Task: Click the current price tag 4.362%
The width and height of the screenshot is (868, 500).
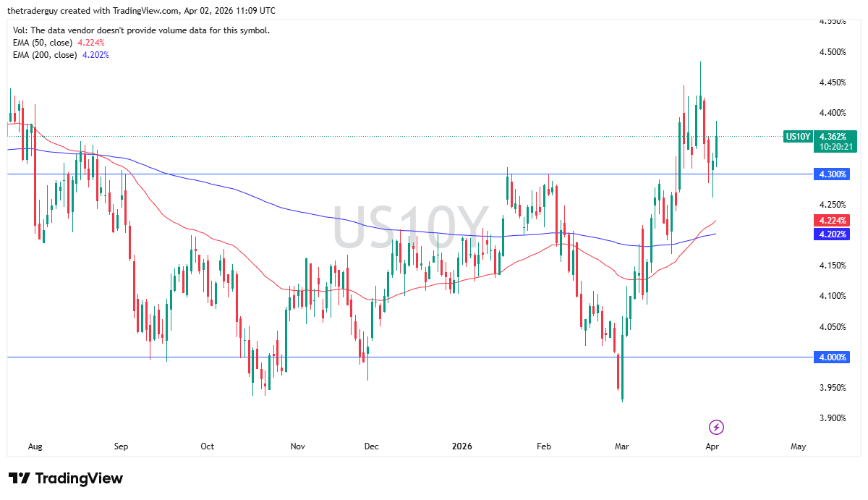Action: pos(834,136)
